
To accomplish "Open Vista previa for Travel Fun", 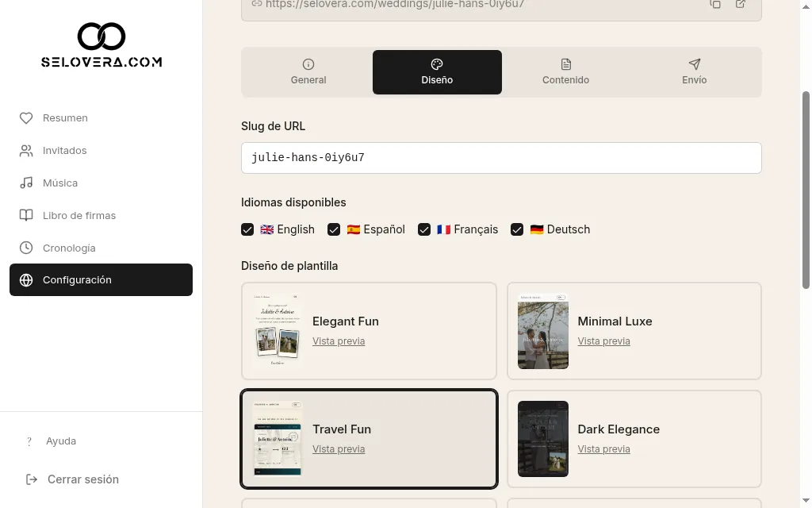I will (x=339, y=449).
